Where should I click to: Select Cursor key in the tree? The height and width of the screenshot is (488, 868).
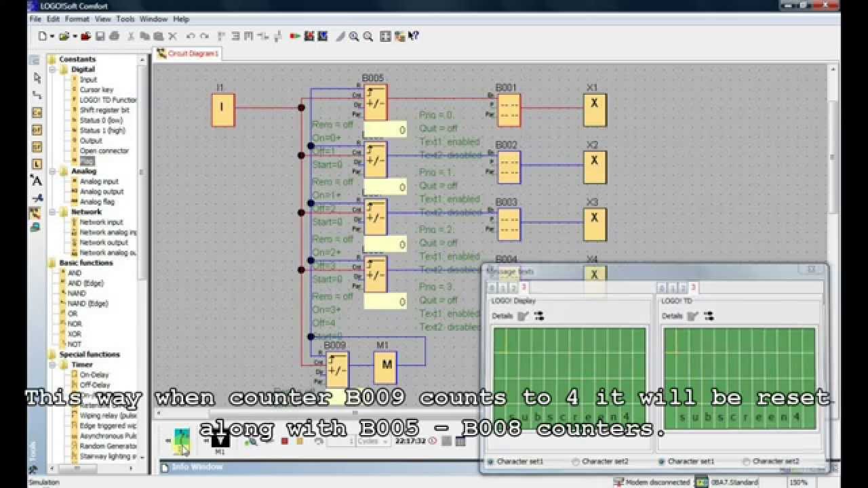(x=96, y=89)
